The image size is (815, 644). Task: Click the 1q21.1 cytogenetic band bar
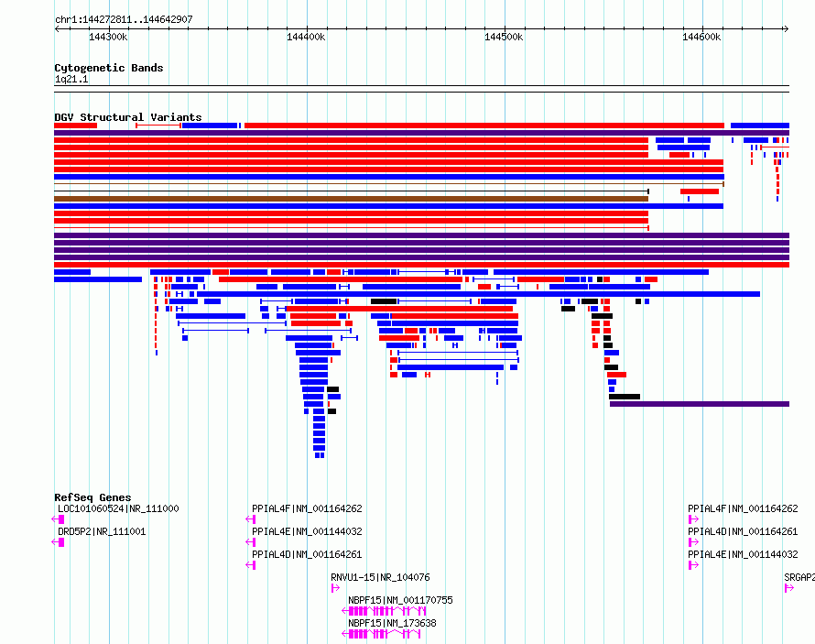pos(421,89)
